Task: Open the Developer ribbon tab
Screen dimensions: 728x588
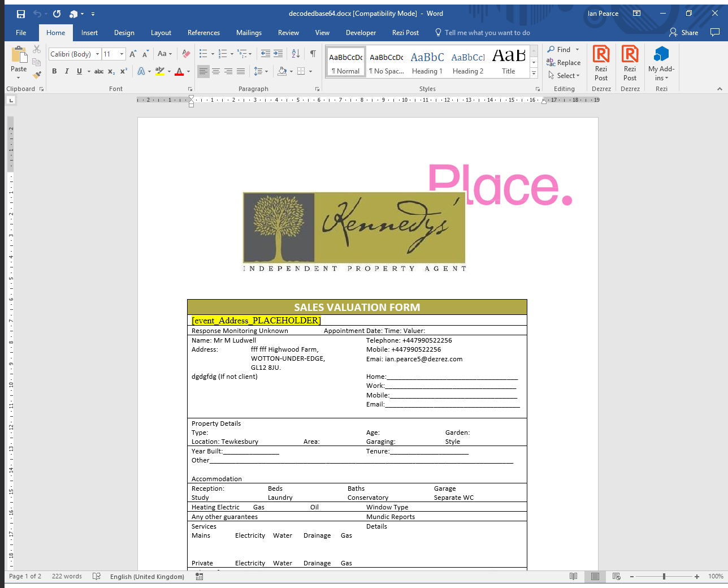Action: (361, 33)
